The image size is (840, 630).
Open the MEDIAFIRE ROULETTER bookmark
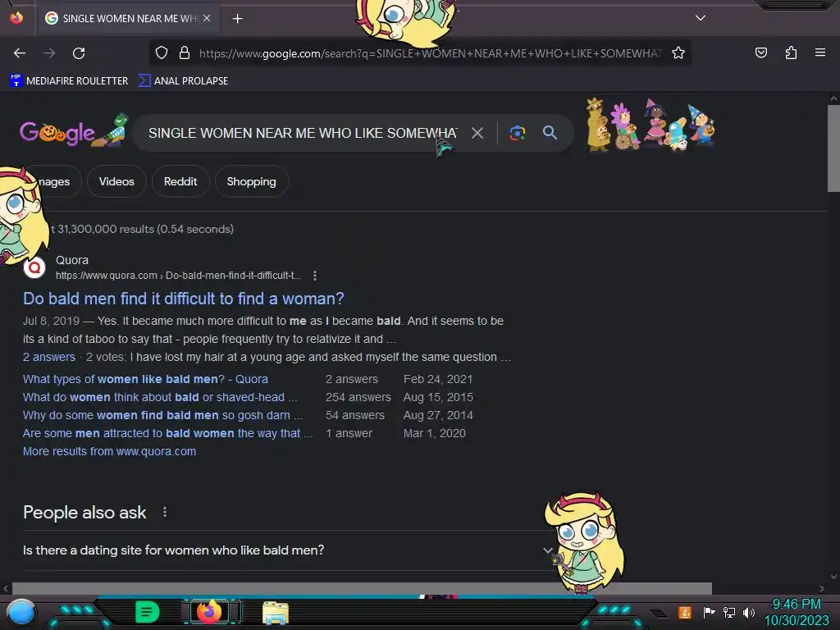69,81
